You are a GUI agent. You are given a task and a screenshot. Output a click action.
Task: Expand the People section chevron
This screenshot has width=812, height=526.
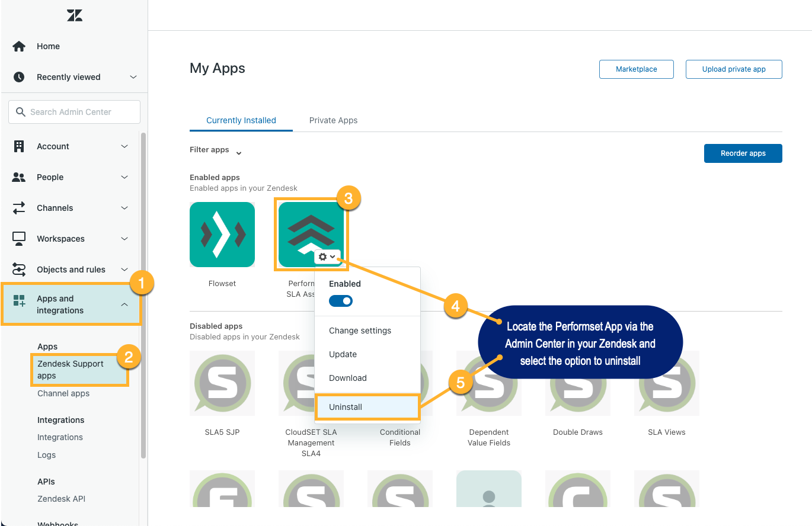(x=124, y=177)
